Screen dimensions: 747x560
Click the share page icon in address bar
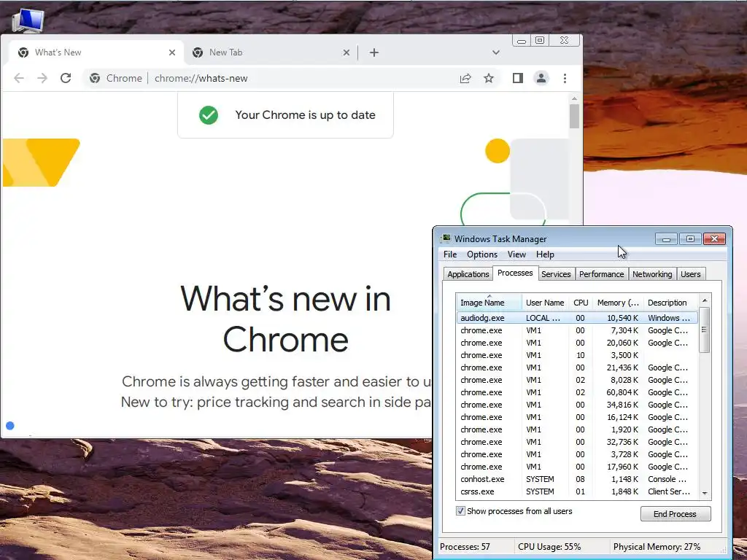[465, 78]
